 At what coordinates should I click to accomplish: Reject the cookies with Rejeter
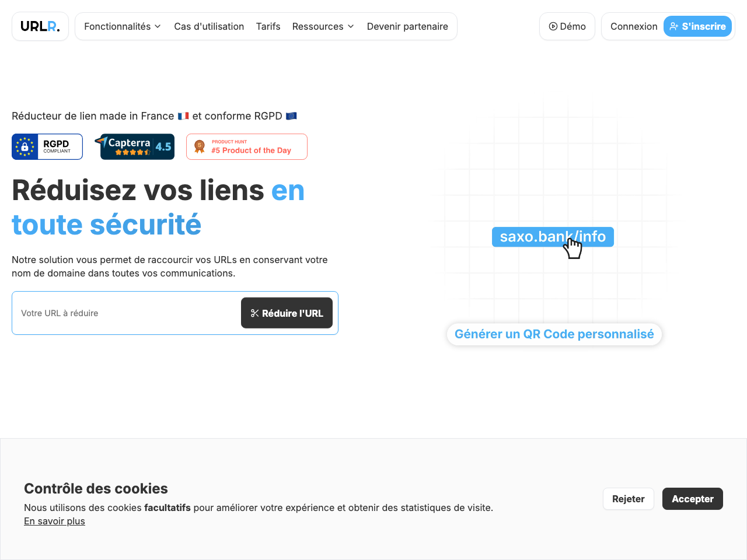(x=628, y=499)
